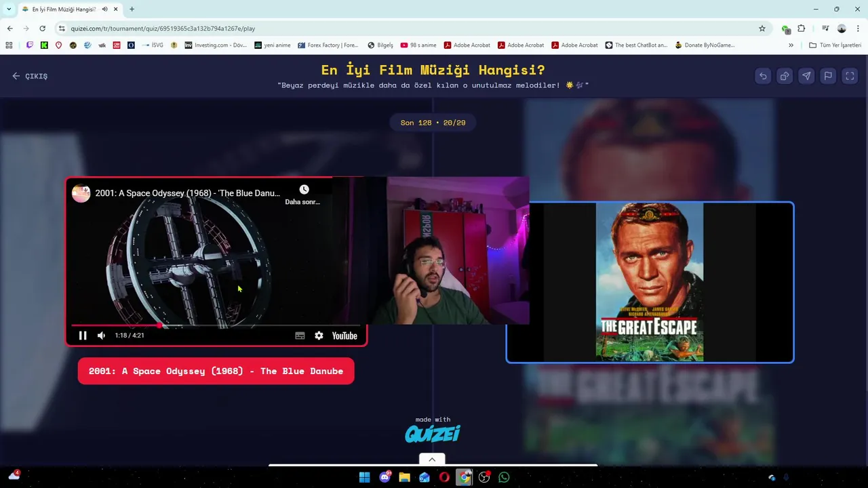
Task: Open the Chrome media control icon
Action: [825, 28]
